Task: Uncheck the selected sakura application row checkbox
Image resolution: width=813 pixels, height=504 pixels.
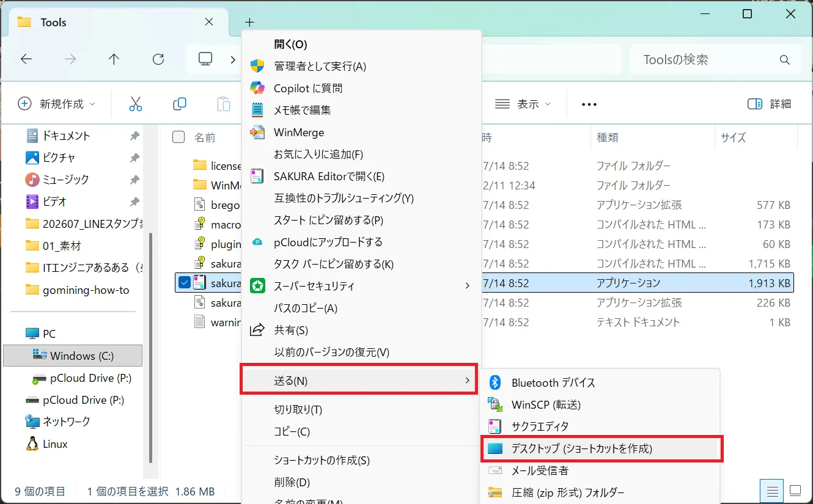Action: pos(184,282)
